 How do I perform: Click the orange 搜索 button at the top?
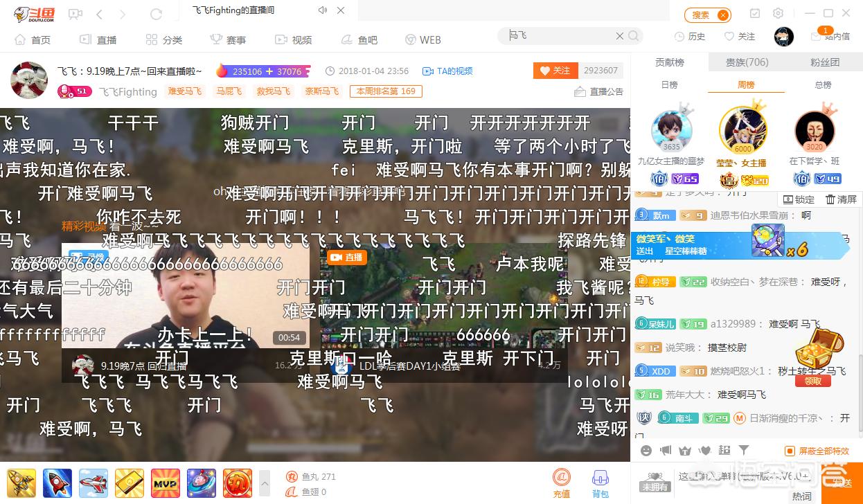(x=708, y=15)
